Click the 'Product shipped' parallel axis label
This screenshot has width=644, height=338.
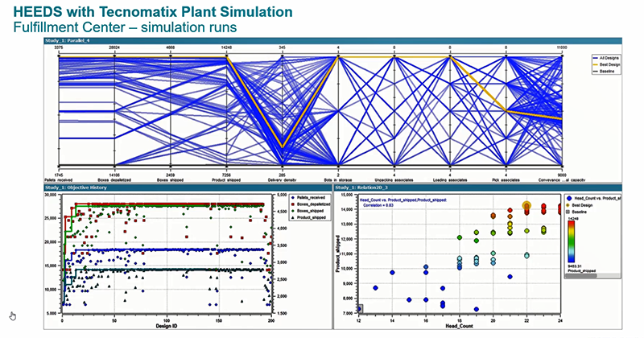point(226,180)
